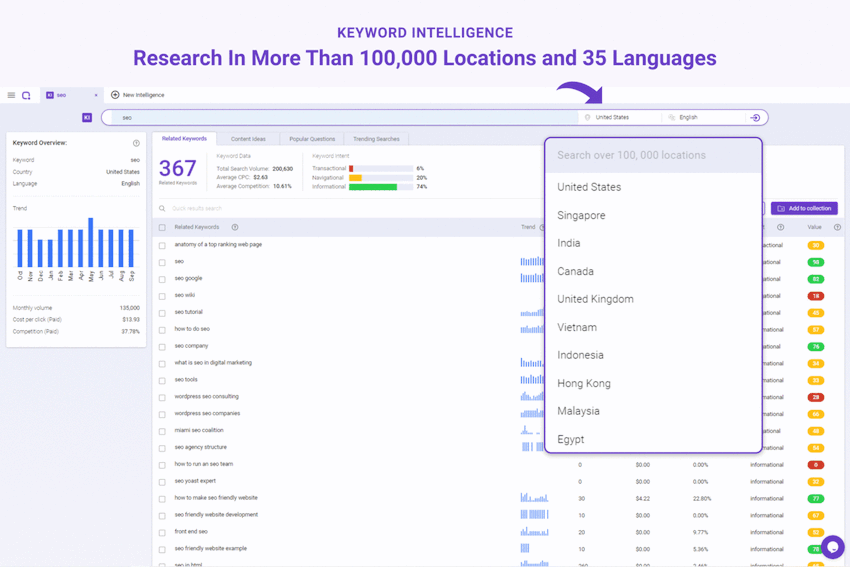
Task: Open the chat support bubble
Action: pos(832,546)
